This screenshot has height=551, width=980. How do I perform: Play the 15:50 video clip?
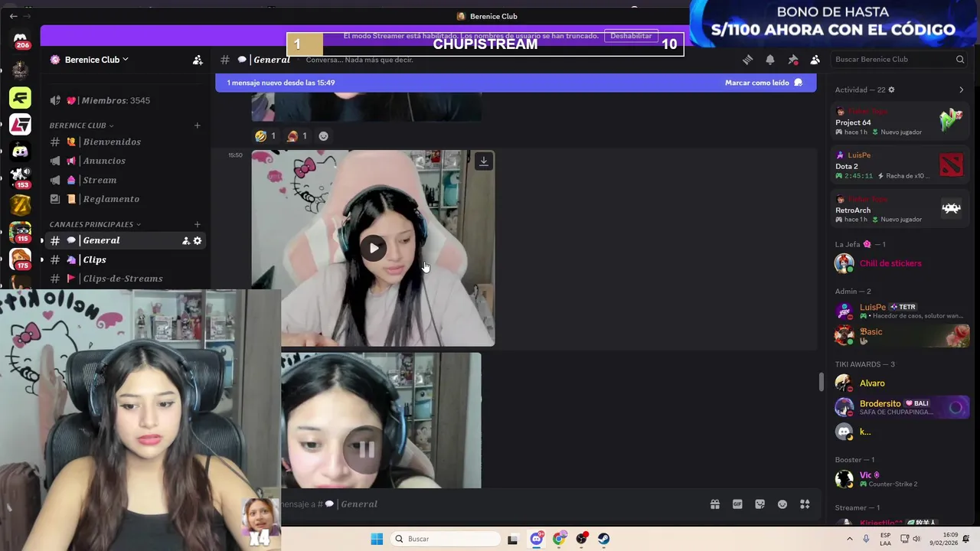point(374,248)
